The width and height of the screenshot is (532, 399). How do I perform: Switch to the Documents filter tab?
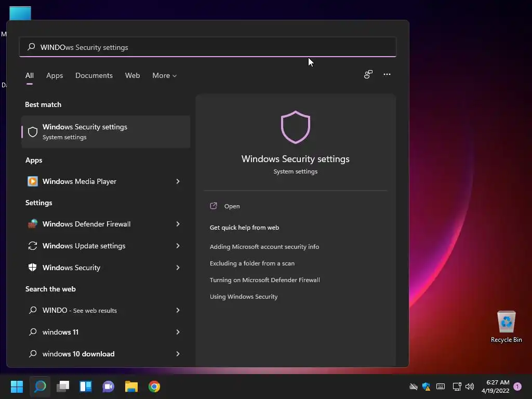coord(94,75)
